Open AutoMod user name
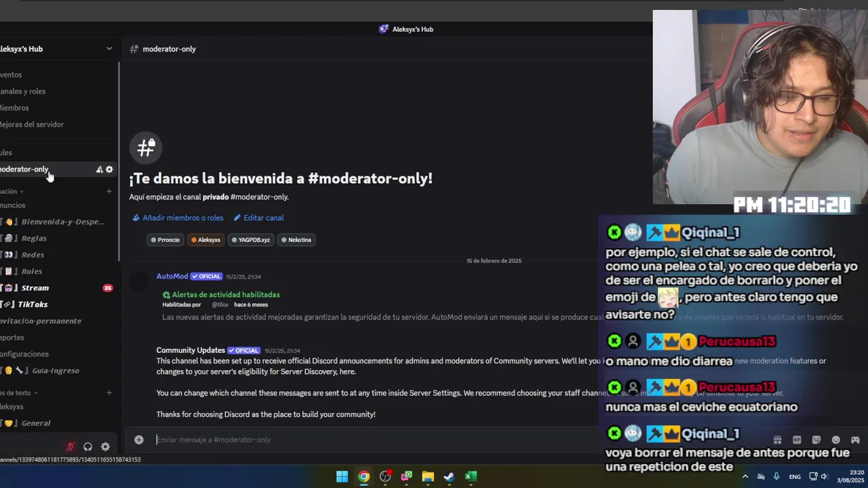 [x=172, y=277]
